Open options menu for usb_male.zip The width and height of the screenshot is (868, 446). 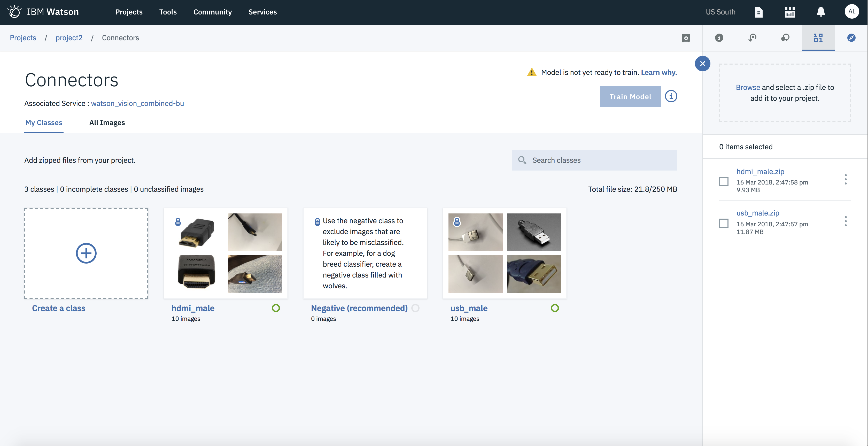pos(846,221)
